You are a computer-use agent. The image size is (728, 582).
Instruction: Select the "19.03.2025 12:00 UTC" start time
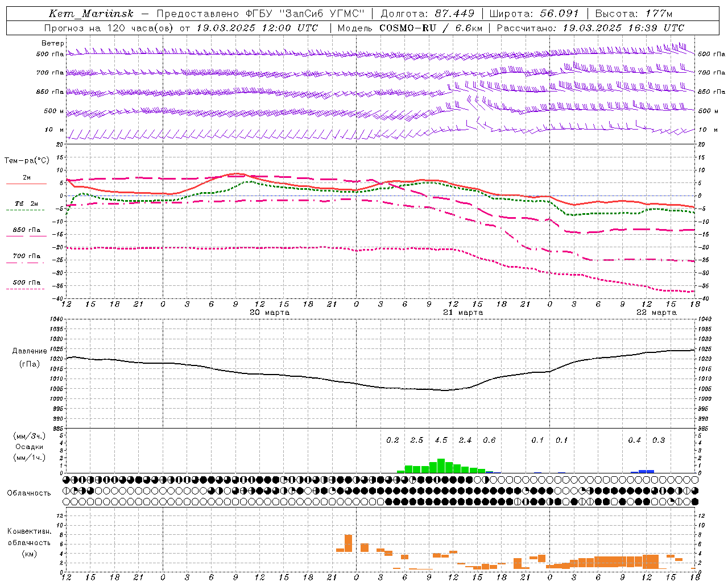click(x=257, y=28)
